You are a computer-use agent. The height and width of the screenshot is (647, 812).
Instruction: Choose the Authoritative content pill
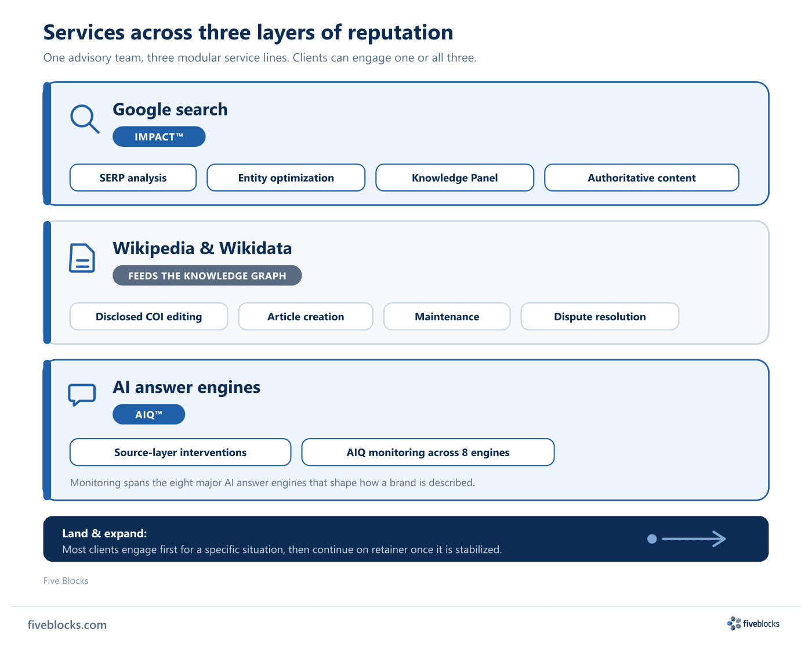click(x=641, y=178)
